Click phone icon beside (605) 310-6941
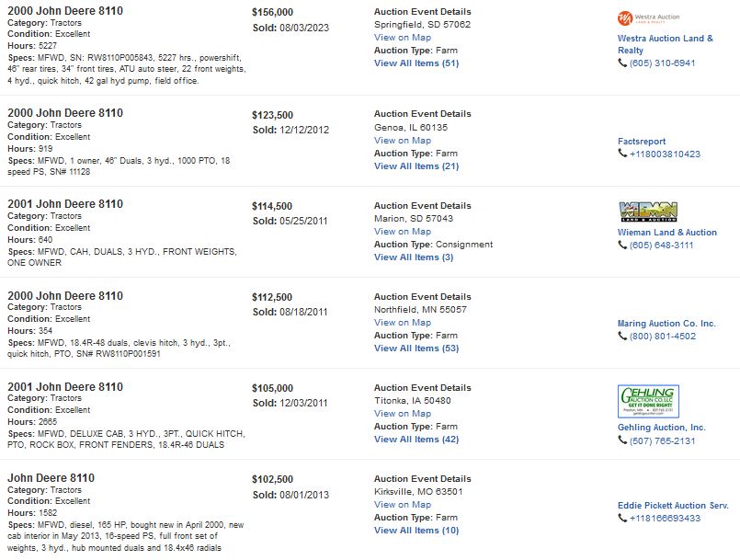This screenshot has height=560, width=740. tap(622, 63)
